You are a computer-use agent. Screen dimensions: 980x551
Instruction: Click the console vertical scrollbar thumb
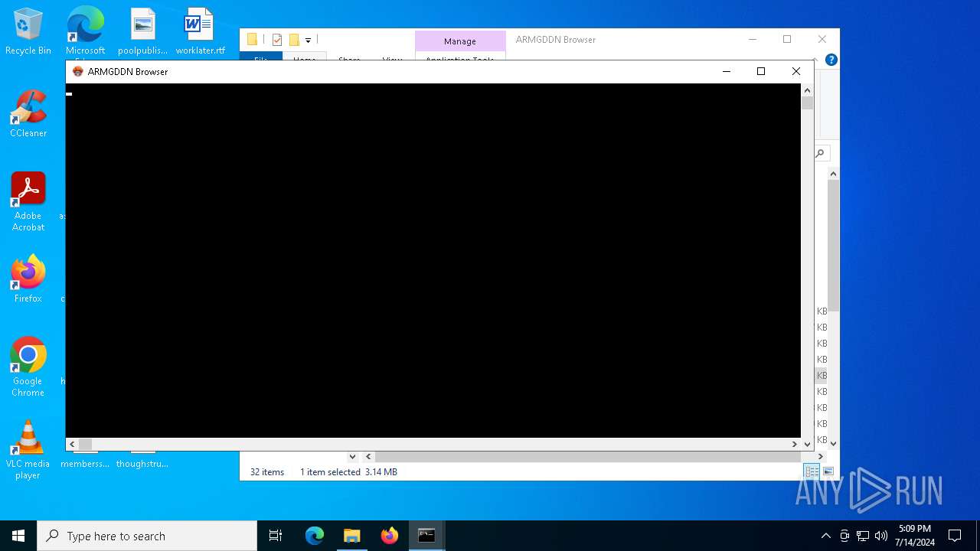[x=808, y=103]
